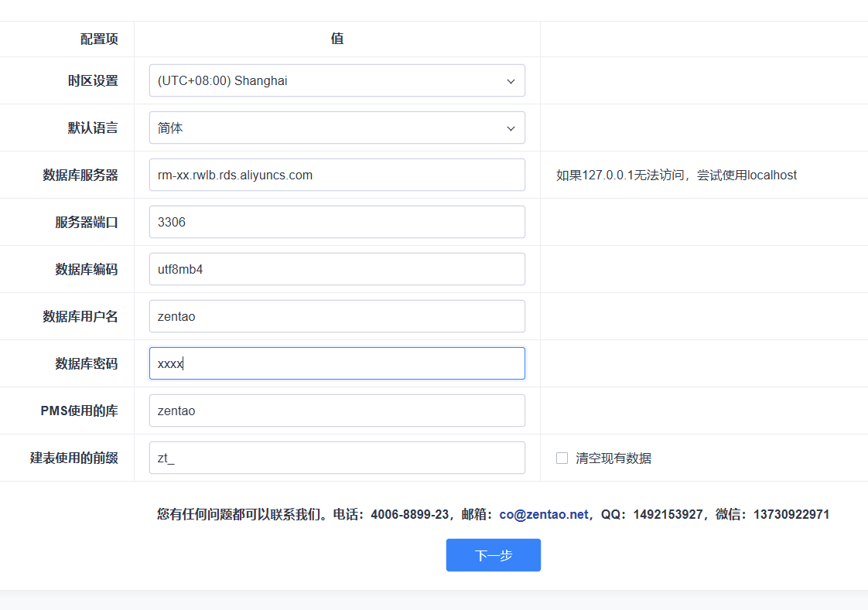
Task: Click the 配置项 column header
Action: [99, 39]
